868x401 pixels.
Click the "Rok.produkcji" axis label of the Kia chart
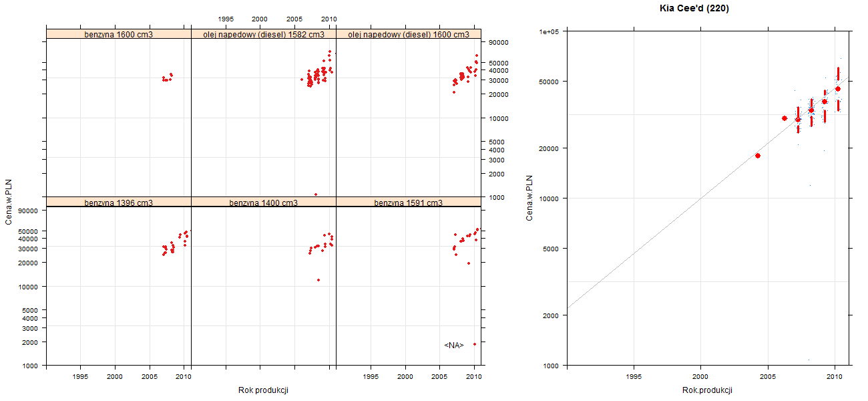click(x=708, y=390)
